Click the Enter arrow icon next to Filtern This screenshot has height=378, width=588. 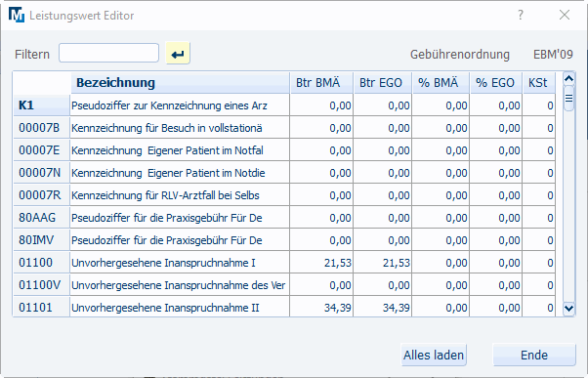point(178,54)
